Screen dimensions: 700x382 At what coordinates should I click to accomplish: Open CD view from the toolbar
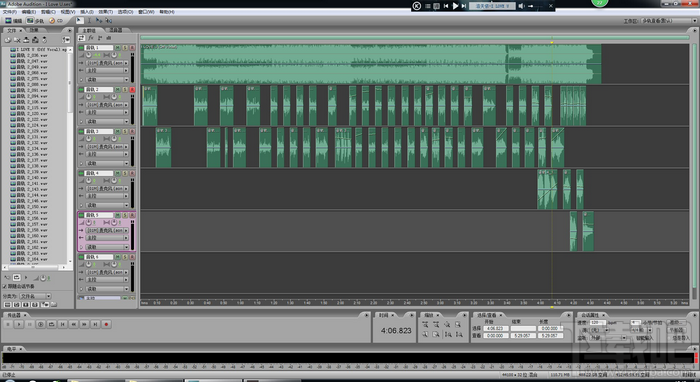[56, 21]
